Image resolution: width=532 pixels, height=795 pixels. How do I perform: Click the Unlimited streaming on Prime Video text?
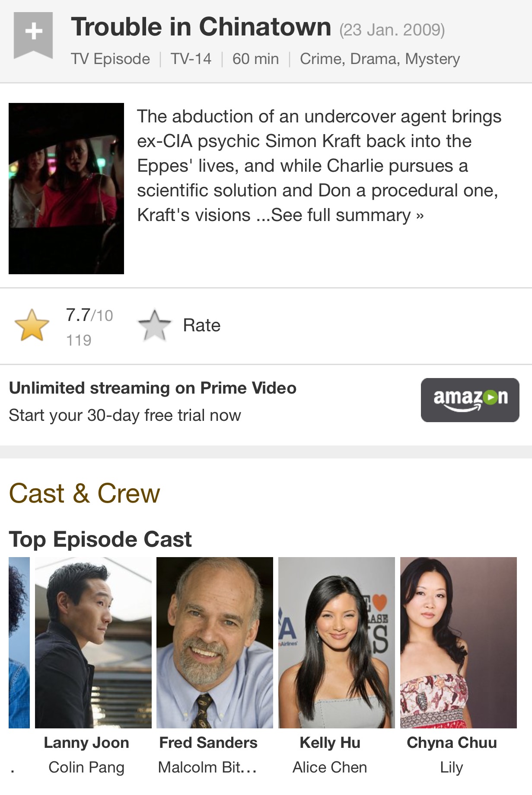tap(153, 388)
